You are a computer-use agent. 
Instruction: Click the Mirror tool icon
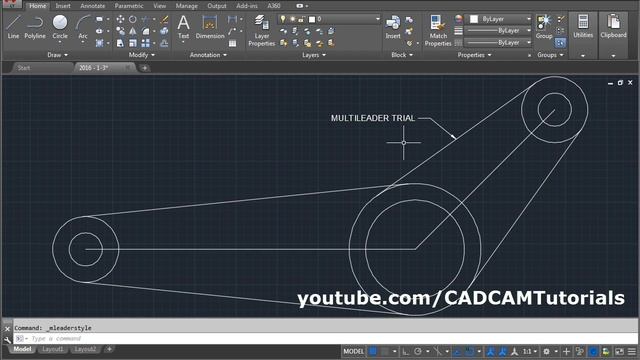pos(133,31)
